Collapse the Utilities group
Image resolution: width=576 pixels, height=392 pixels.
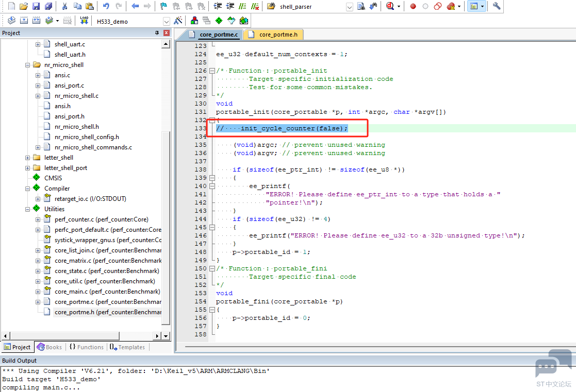coord(27,209)
